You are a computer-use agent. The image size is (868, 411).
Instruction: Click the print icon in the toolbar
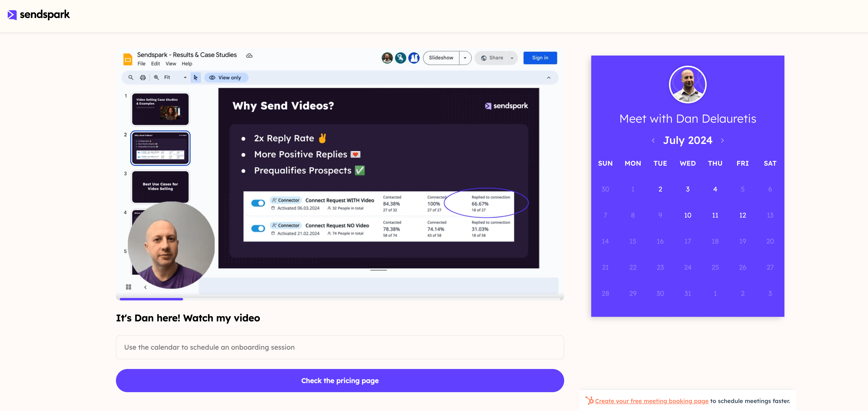coord(143,78)
